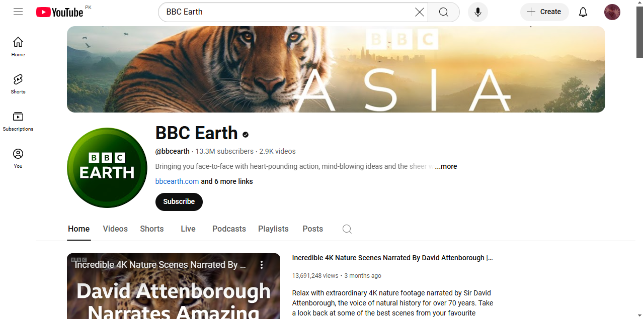Screen dimensions: 644x319
Task: Switch to the Videos tab
Action: (x=115, y=229)
